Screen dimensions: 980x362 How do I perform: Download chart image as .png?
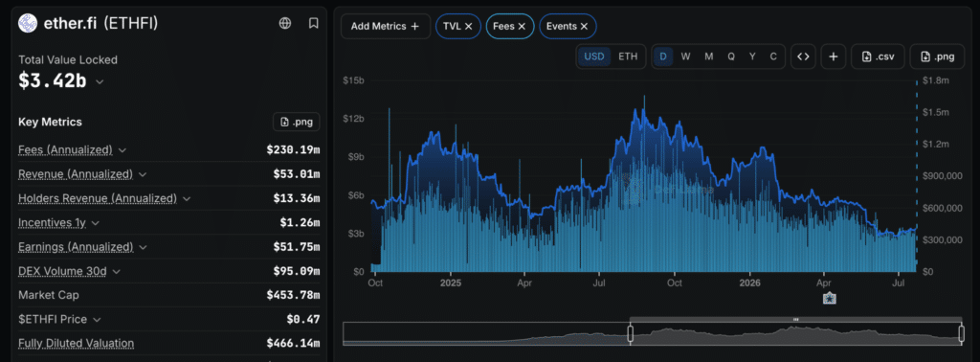point(938,57)
